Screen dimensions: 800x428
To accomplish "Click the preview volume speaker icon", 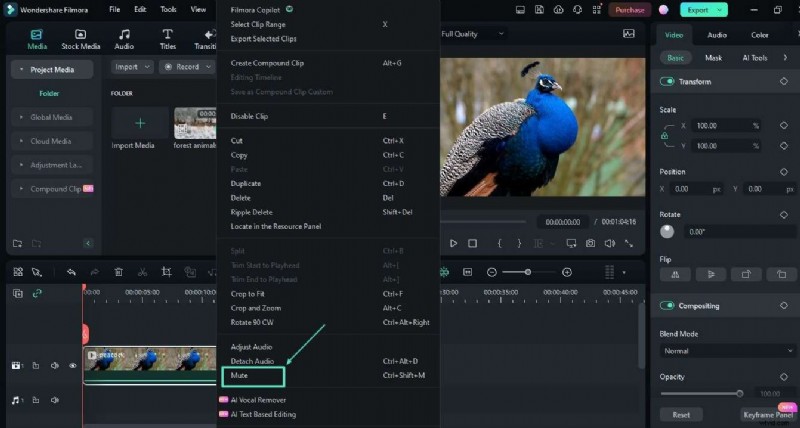I will tap(610, 243).
